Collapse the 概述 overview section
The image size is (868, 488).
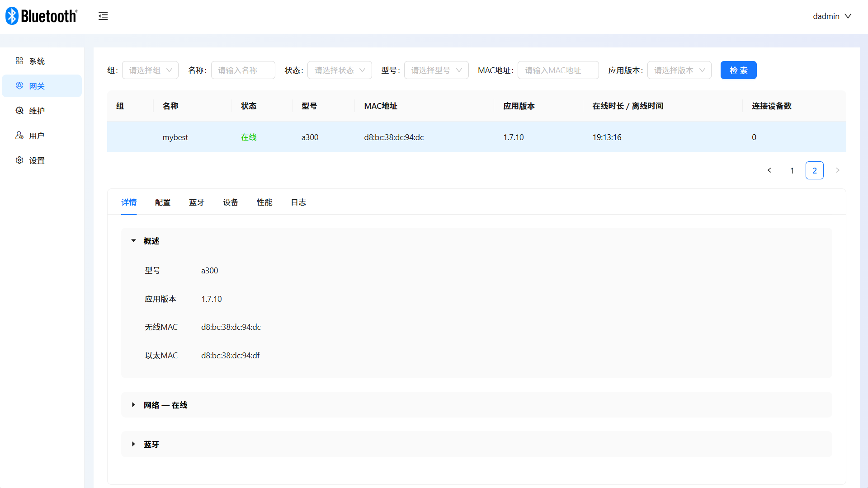(133, 241)
